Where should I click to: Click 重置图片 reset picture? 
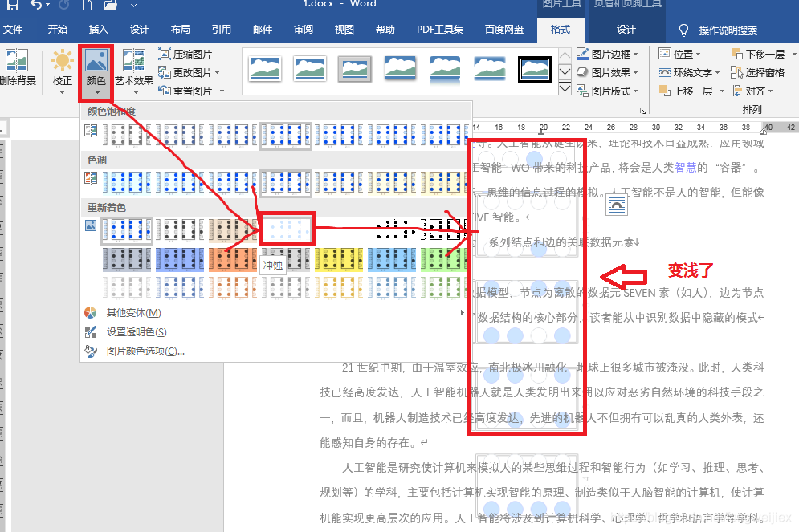point(185,91)
